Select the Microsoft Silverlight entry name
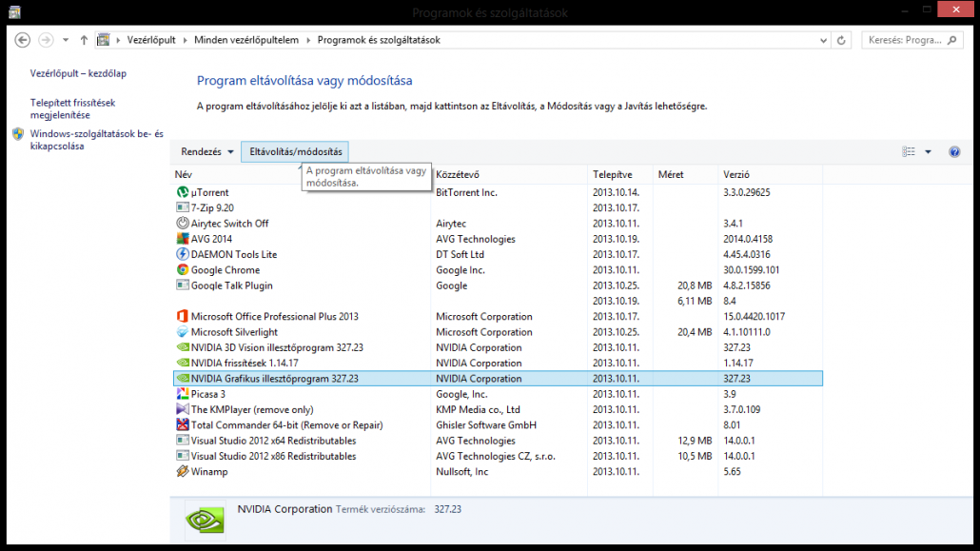This screenshot has height=551, width=980. click(x=234, y=332)
